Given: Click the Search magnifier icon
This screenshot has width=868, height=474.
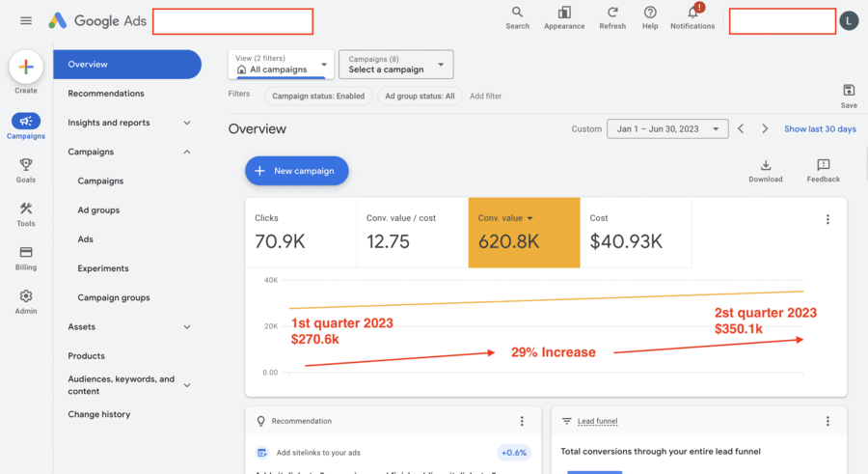Looking at the screenshot, I should (517, 14).
